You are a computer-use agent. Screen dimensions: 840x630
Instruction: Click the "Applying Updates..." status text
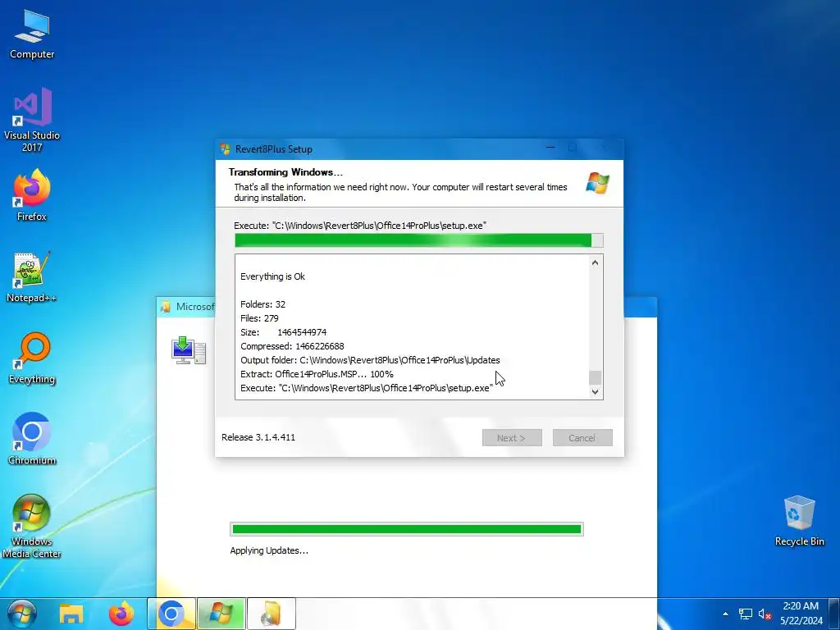[x=269, y=550]
